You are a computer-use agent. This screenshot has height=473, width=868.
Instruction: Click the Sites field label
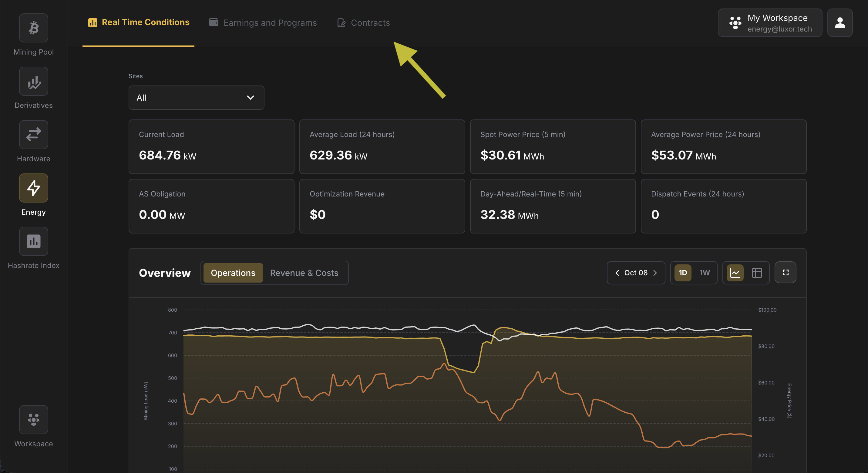point(136,76)
